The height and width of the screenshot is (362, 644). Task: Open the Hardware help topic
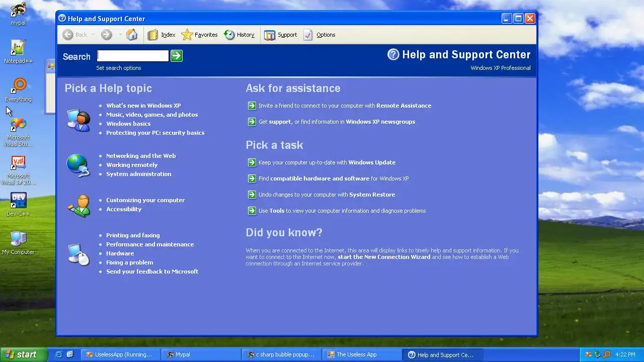pos(120,253)
